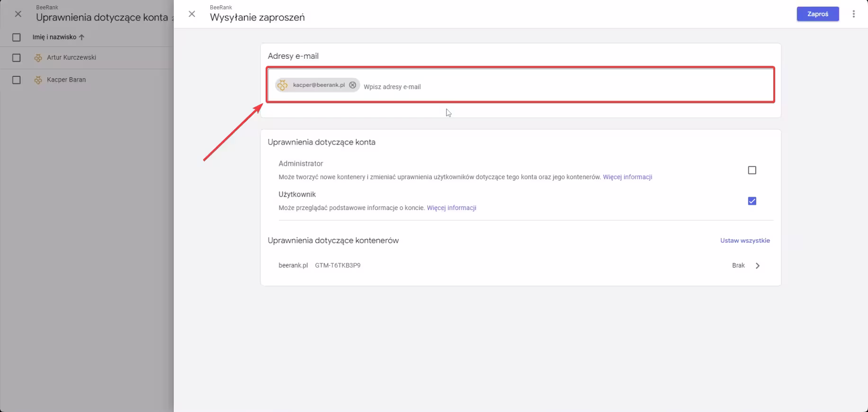Uncheck the Użytkownik permission checkbox
This screenshot has height=412, width=868.
click(752, 201)
